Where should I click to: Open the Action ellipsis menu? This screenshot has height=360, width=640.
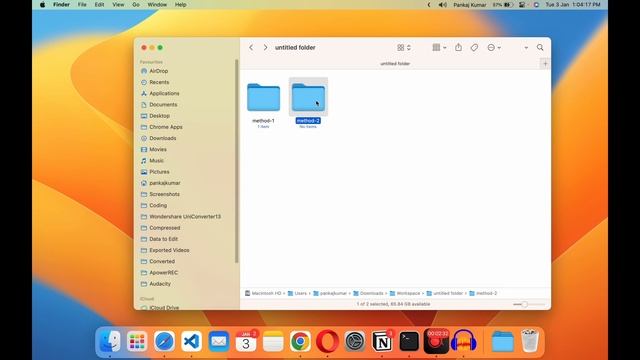click(494, 48)
